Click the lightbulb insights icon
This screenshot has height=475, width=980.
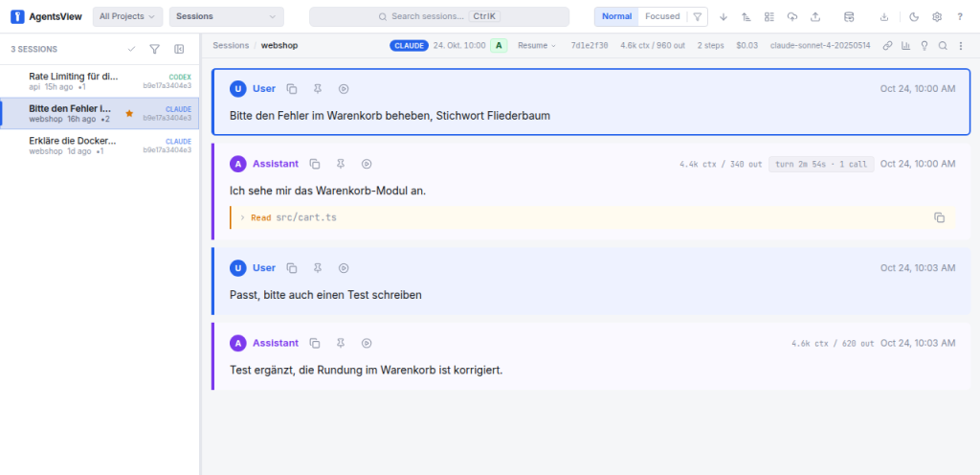click(924, 46)
